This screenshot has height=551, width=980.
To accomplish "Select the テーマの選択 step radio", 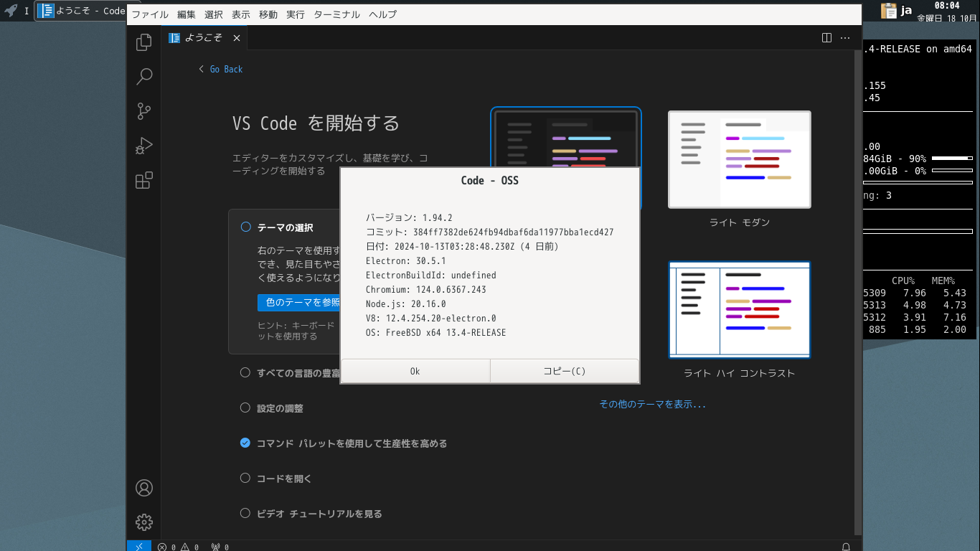I will tap(245, 227).
